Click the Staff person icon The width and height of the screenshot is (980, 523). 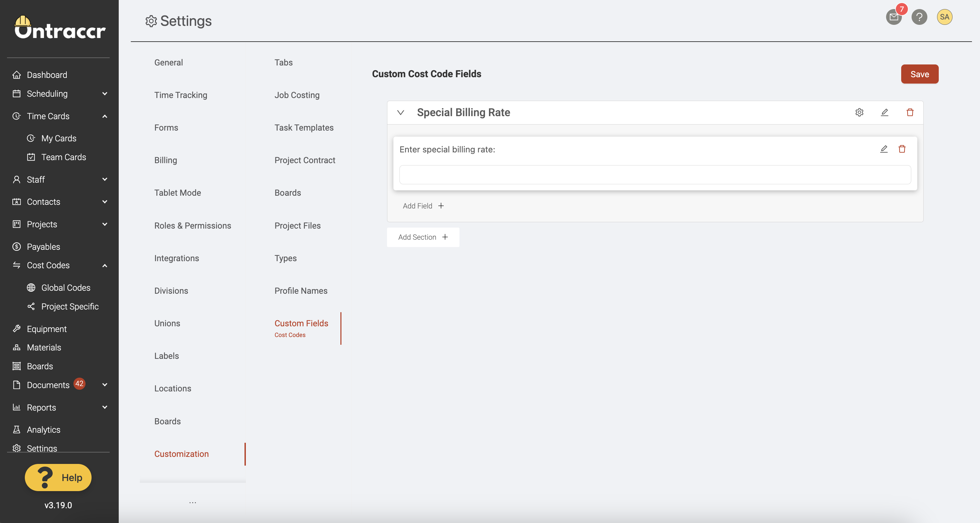point(16,180)
